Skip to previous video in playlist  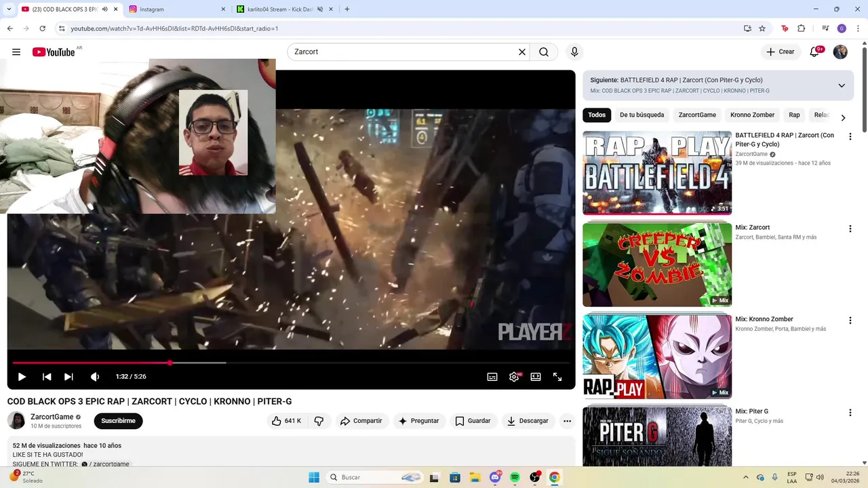point(47,377)
